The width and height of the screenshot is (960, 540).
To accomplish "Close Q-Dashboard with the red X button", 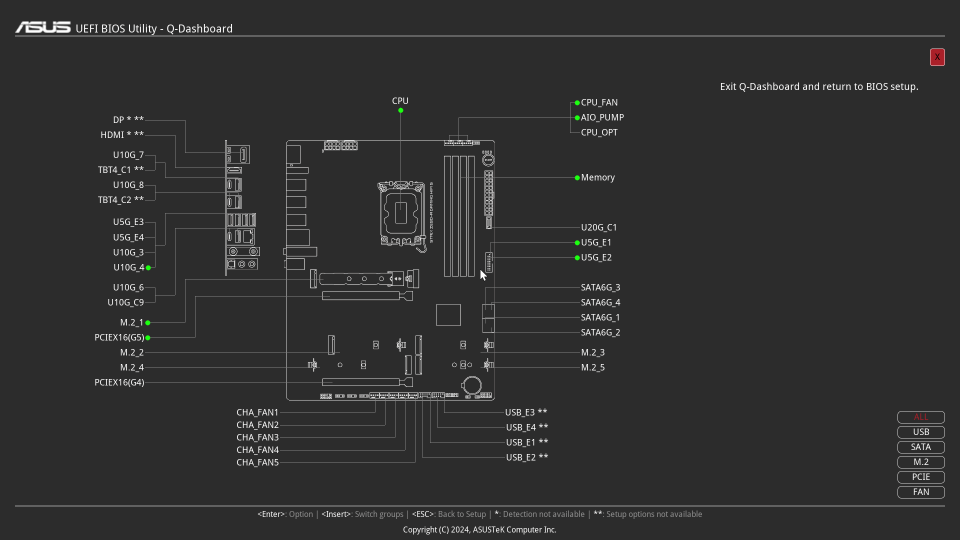I will [x=937, y=57].
